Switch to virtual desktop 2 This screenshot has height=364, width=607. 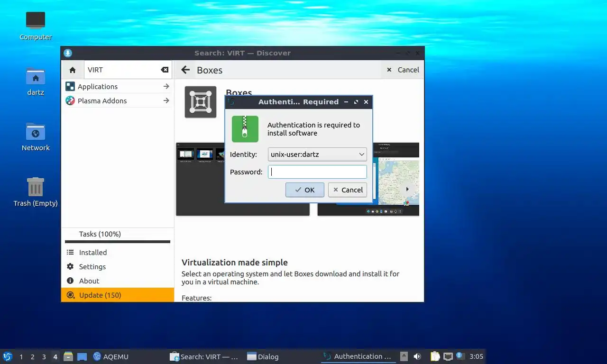click(32, 356)
